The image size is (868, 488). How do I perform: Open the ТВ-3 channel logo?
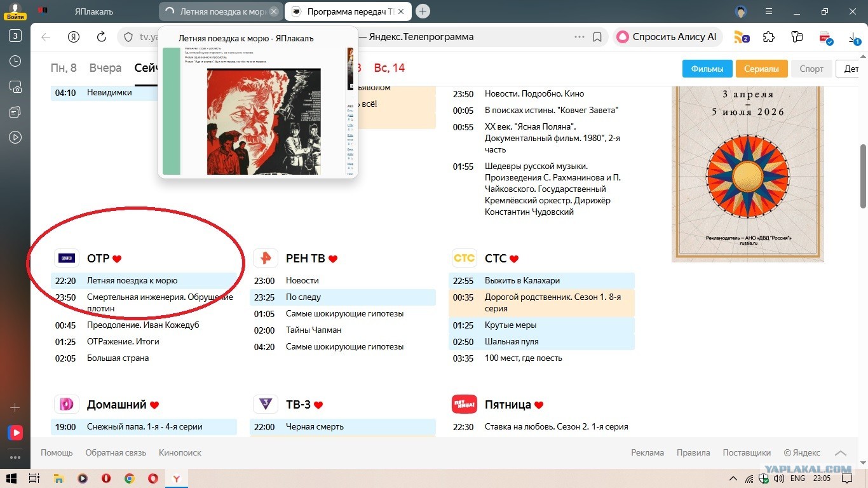(x=266, y=405)
